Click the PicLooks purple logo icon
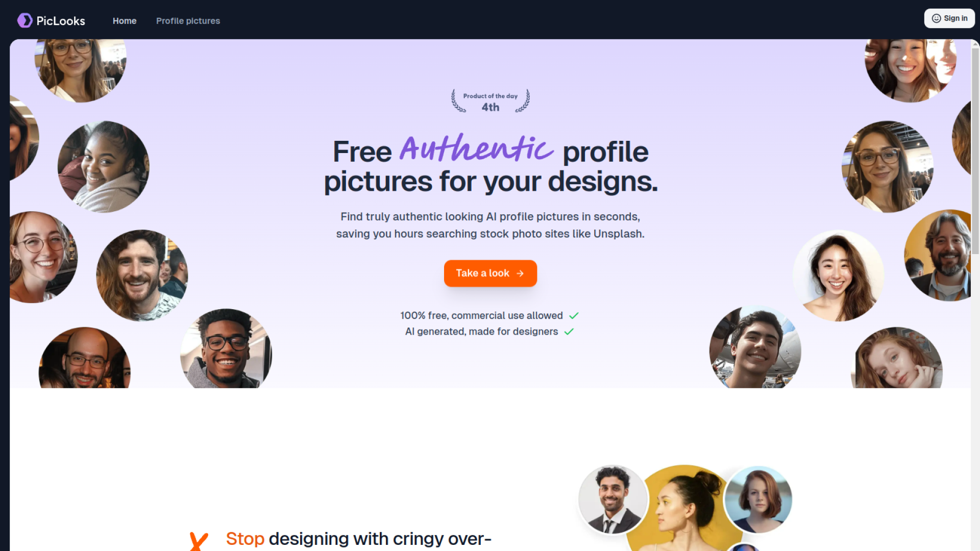Screen dimensions: 980x551 [24, 20]
